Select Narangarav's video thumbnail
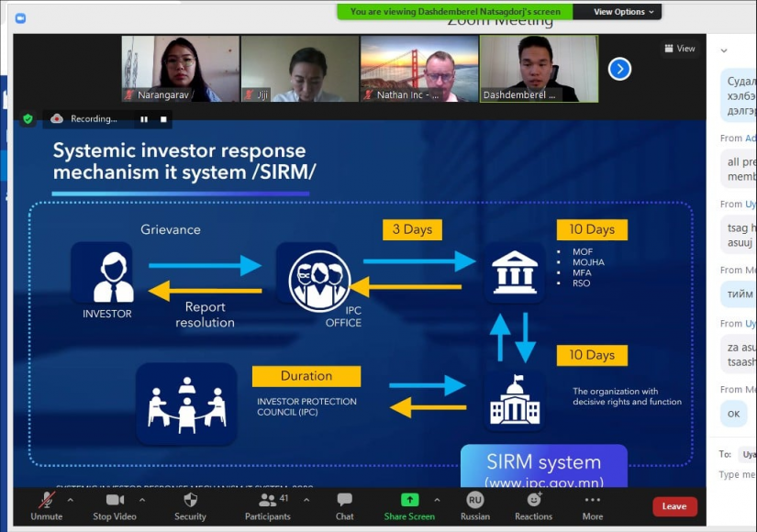Screen dimensions: 757x532 (181, 69)
